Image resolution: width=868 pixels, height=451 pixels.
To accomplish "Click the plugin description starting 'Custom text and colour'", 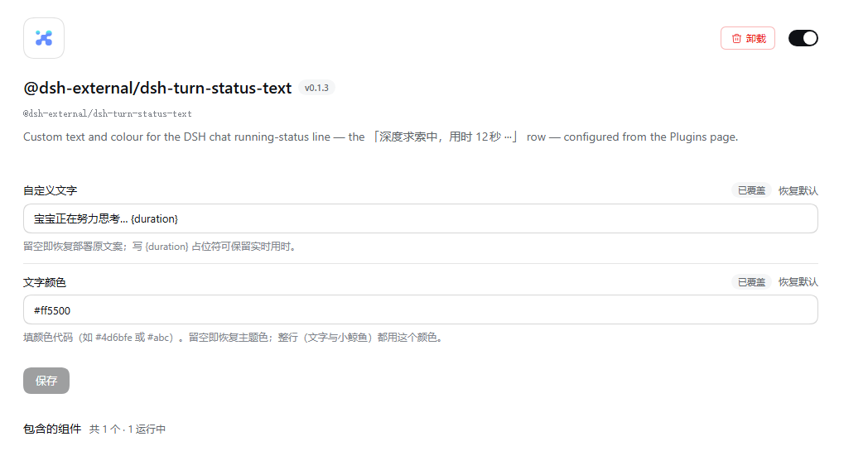I will pos(381,137).
